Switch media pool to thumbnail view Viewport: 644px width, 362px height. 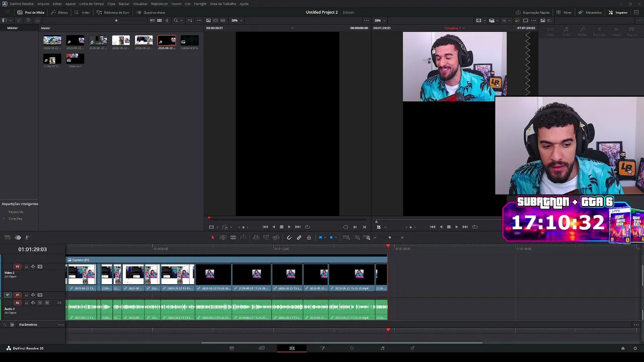pos(159,21)
